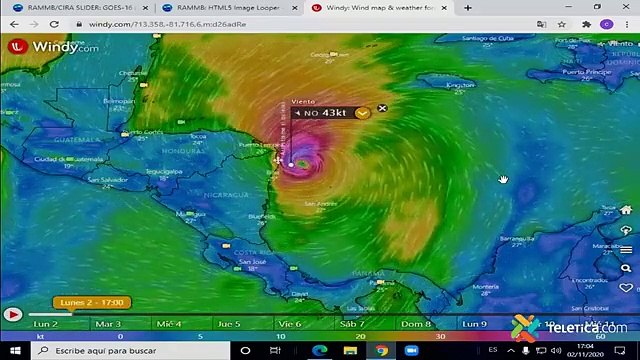Open the home location icon on map
The width and height of the screenshot is (640, 360).
[x=626, y=210]
